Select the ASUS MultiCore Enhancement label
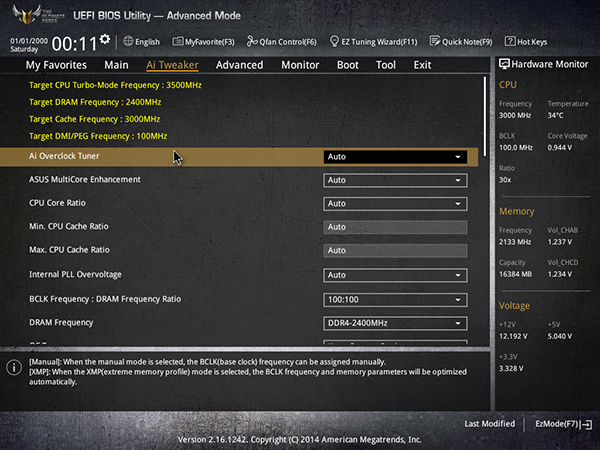This screenshot has height=450, width=600. click(x=85, y=179)
